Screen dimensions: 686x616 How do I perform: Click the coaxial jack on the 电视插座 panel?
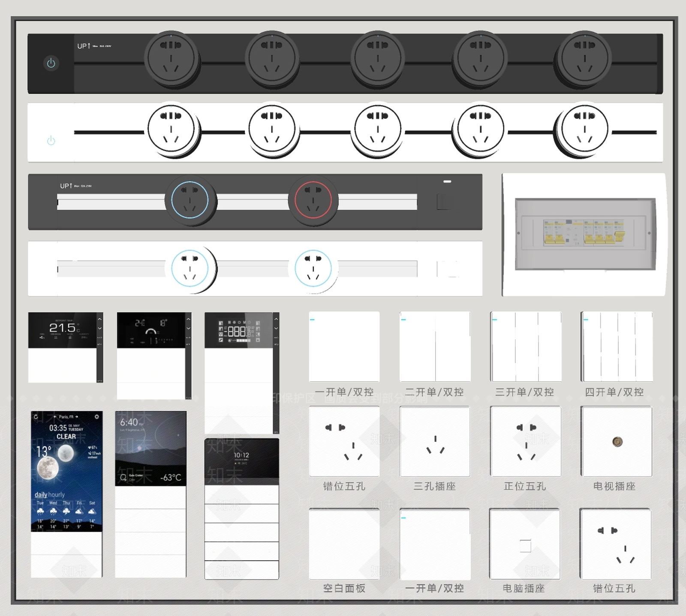617,441
